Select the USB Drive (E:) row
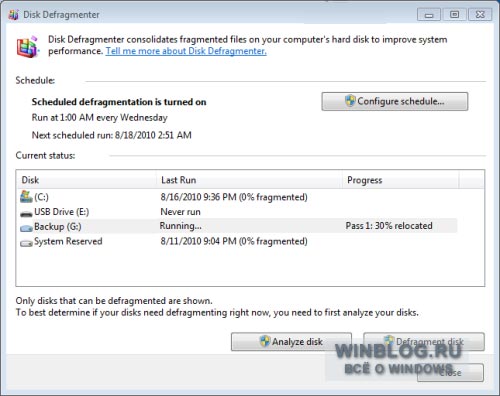500x396 pixels. 238,212
